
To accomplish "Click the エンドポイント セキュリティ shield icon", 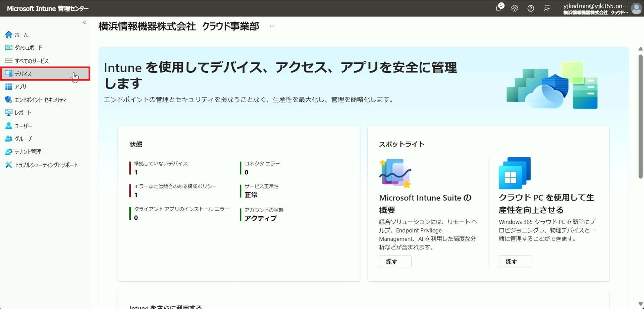I will click(x=9, y=100).
